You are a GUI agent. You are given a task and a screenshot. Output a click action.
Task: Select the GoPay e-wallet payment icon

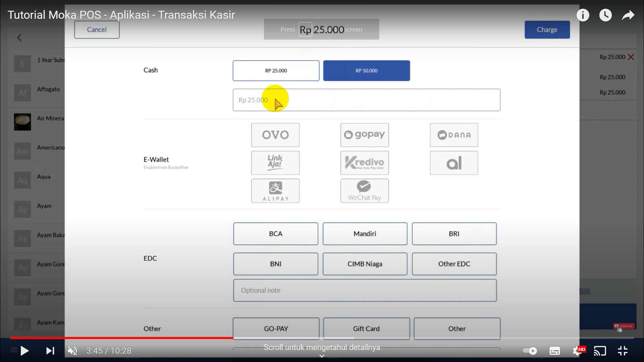click(x=365, y=134)
